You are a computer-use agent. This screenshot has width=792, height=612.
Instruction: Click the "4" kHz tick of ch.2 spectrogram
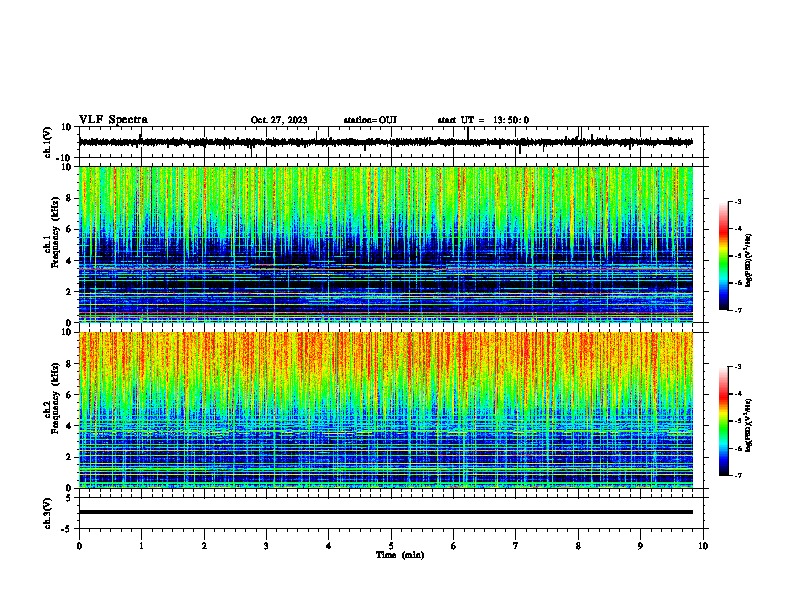pyautogui.click(x=69, y=426)
